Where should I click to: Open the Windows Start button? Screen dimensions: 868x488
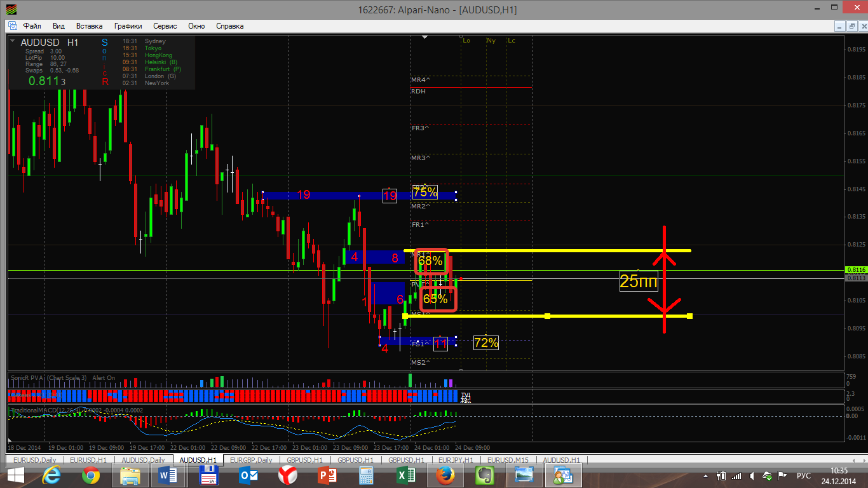click(15, 475)
